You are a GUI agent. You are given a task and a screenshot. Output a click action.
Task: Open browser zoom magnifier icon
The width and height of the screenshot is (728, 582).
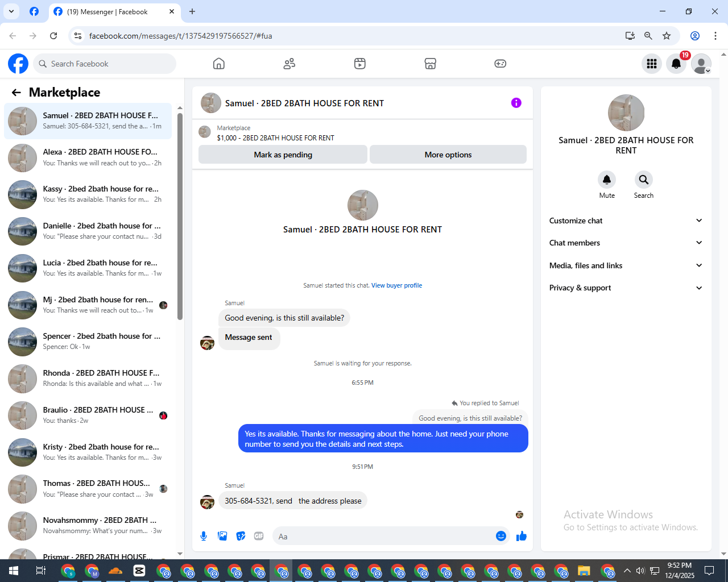648,36
